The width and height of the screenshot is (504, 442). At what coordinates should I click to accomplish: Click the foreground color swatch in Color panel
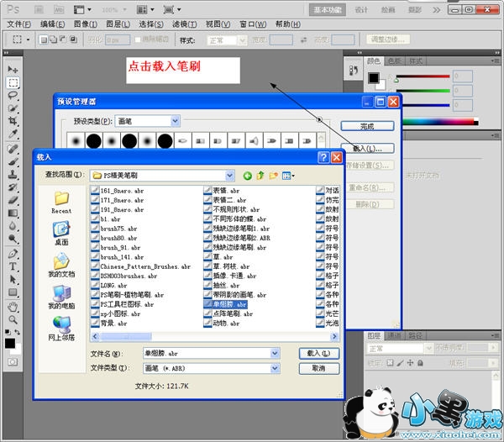point(373,78)
